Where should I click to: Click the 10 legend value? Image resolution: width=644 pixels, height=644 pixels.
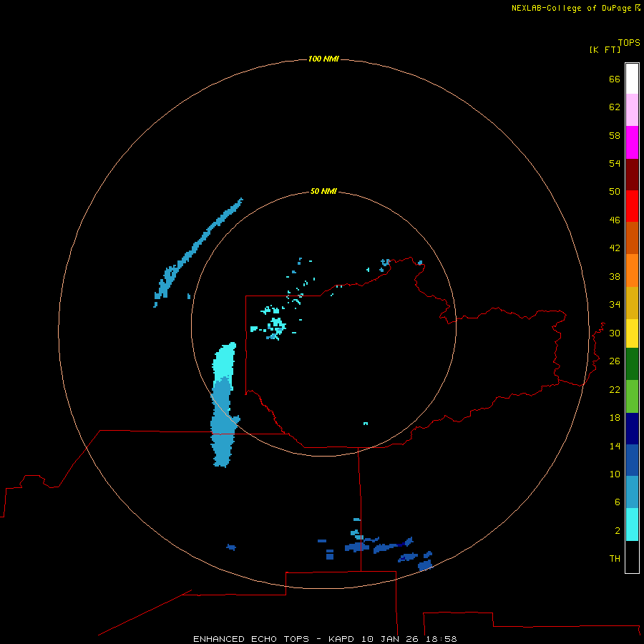tap(615, 474)
